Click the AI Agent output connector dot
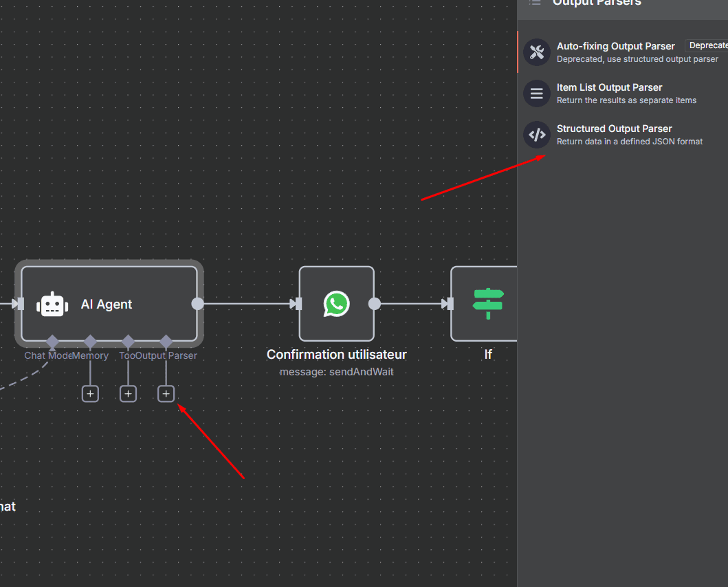728x587 pixels. (x=198, y=304)
